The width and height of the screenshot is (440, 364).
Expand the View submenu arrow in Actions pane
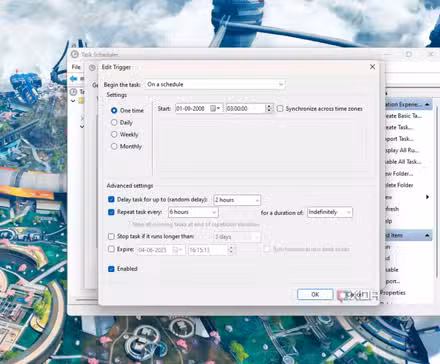pyautogui.click(x=427, y=197)
